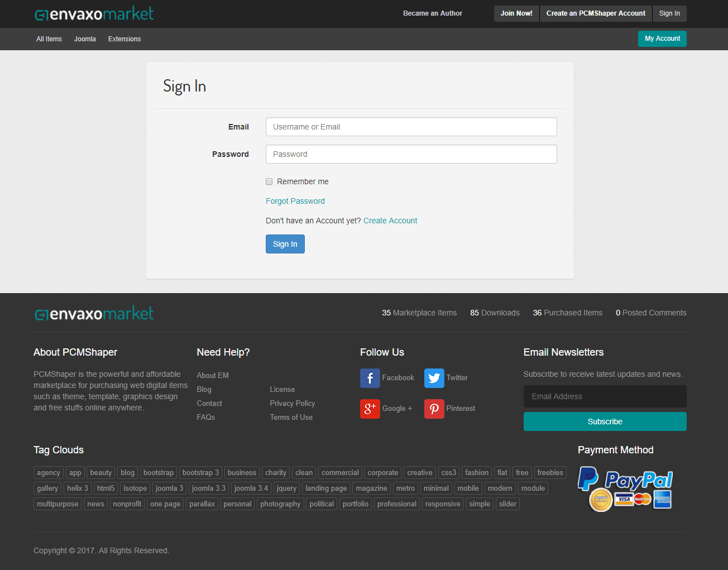The width and height of the screenshot is (728, 570).
Task: Open the About EM link
Action: point(213,375)
